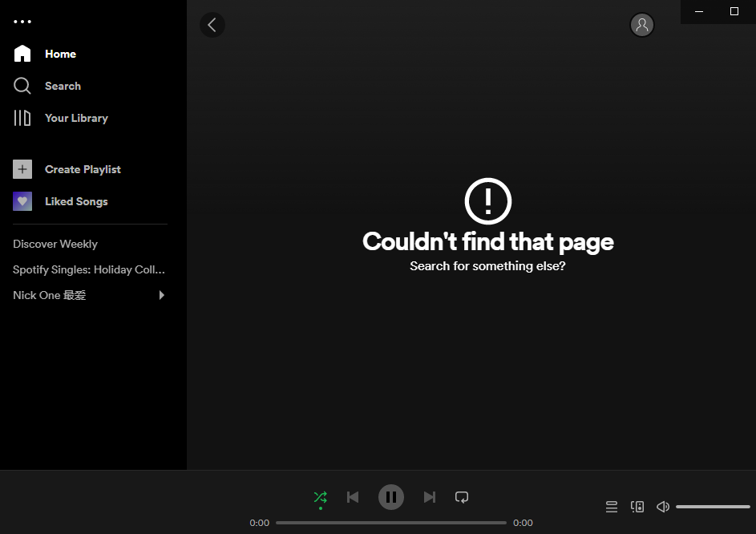
Task: Toggle repeat mode
Action: pos(462,497)
